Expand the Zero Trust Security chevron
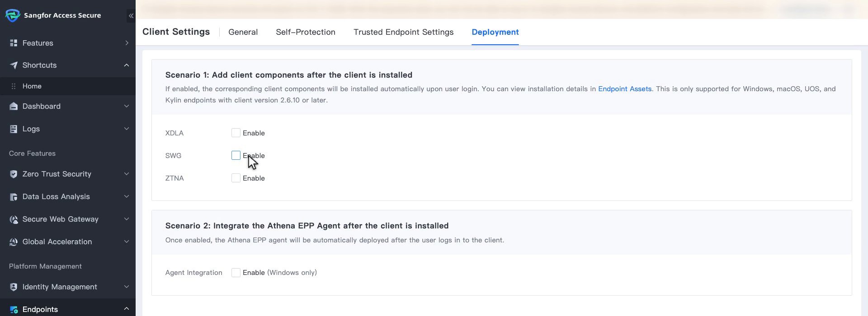 pyautogui.click(x=127, y=174)
